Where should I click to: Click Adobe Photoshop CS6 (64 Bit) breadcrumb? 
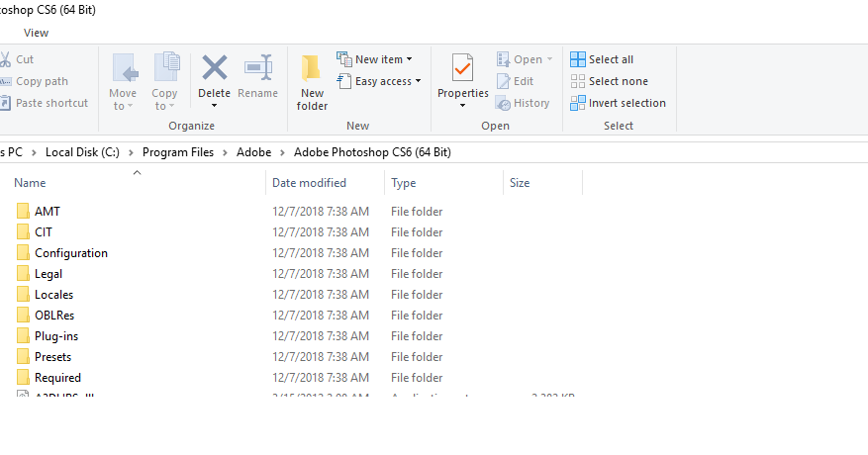372,152
